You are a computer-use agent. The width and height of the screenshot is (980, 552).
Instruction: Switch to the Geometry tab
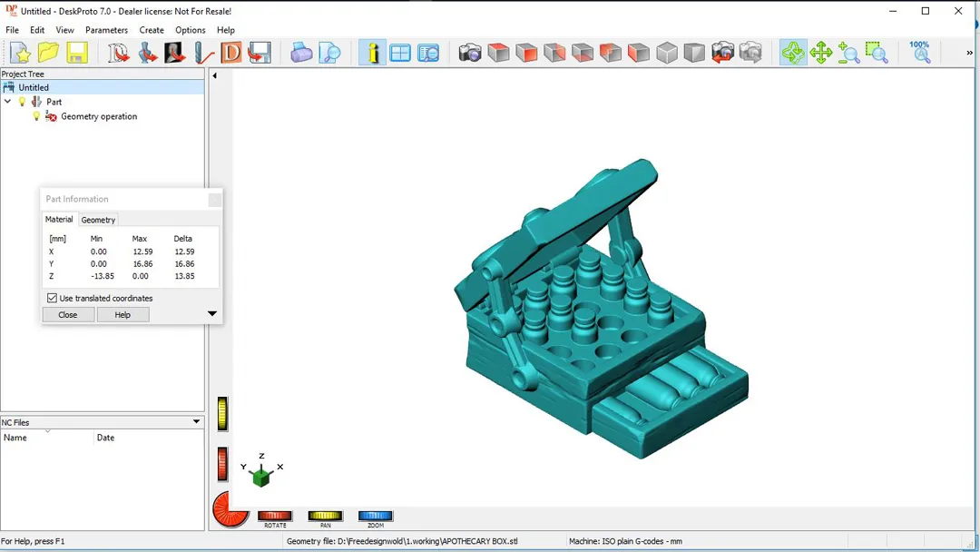coord(98,220)
